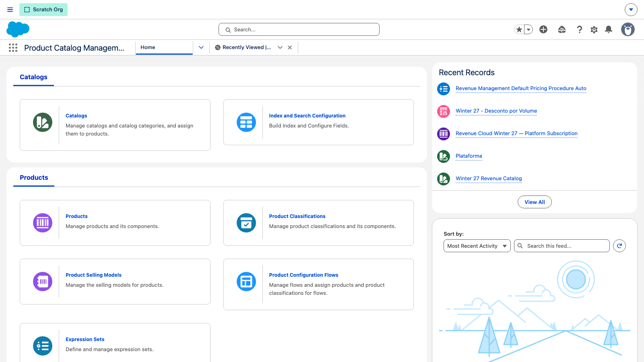Open the Trailhead Guidance Center icon

(562, 29)
